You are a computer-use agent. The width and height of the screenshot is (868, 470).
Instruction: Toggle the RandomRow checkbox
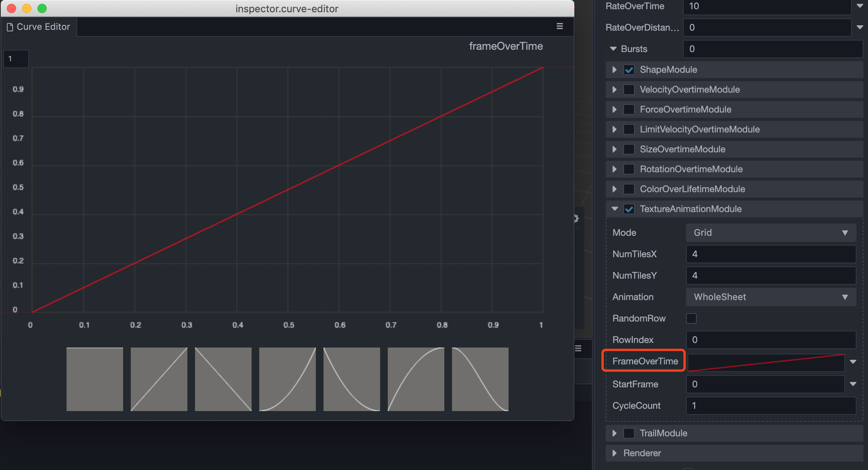[691, 318]
